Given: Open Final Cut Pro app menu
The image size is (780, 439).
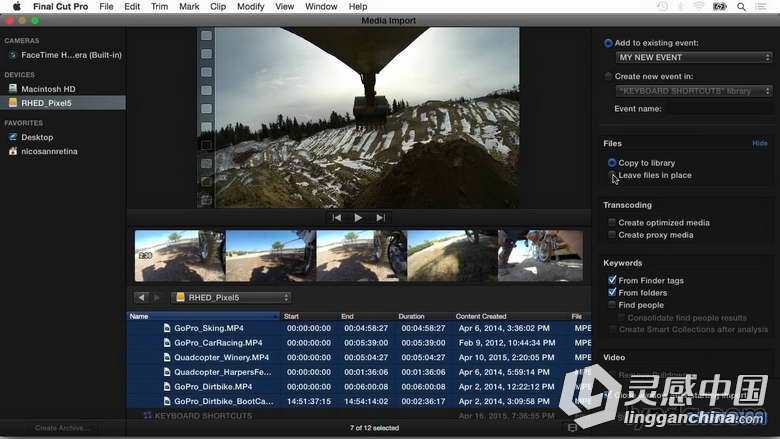Looking at the screenshot, I should [x=60, y=6].
